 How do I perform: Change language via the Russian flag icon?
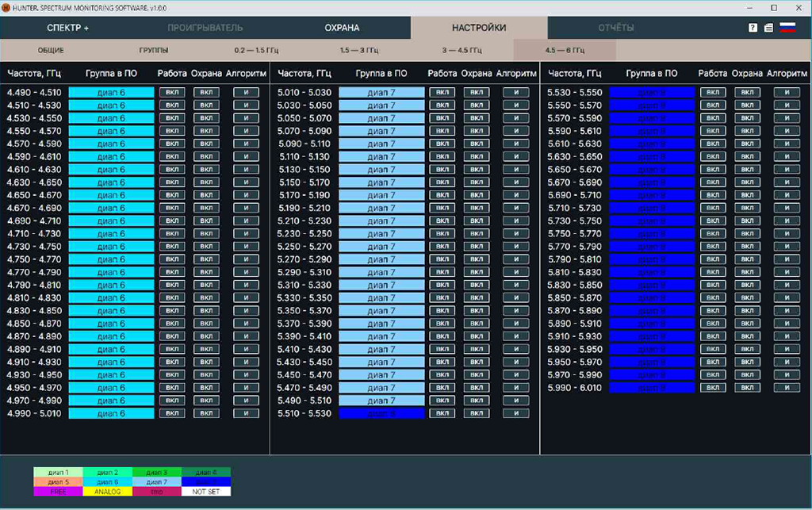coord(787,28)
